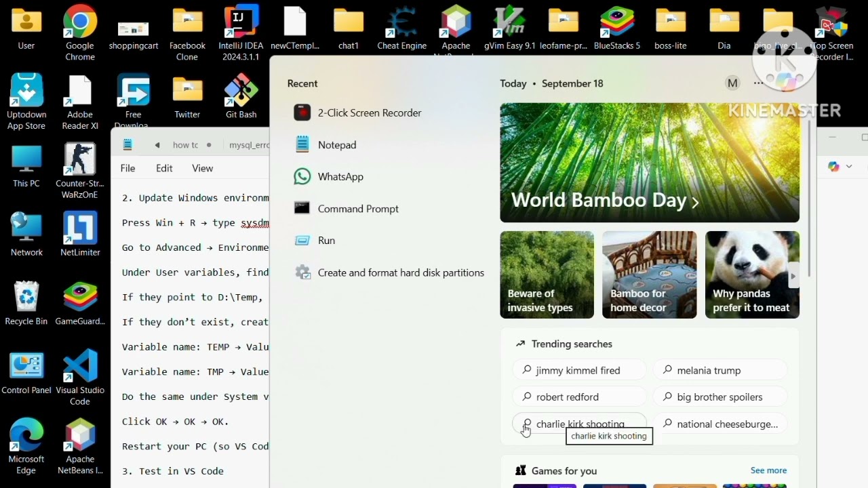The height and width of the screenshot is (488, 868).
Task: Search trending charlie kirk shooting
Action: (x=580, y=424)
